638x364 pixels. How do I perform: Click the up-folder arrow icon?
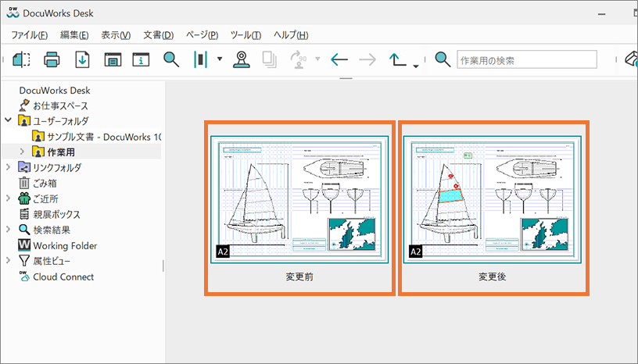click(x=397, y=59)
